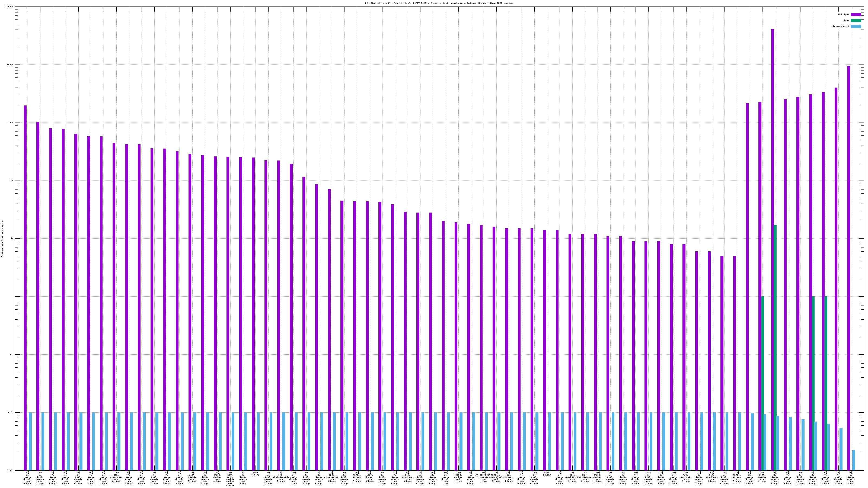Click the RBL Statistics chart title
The width and height of the screenshot is (868, 488).
tap(439, 3)
